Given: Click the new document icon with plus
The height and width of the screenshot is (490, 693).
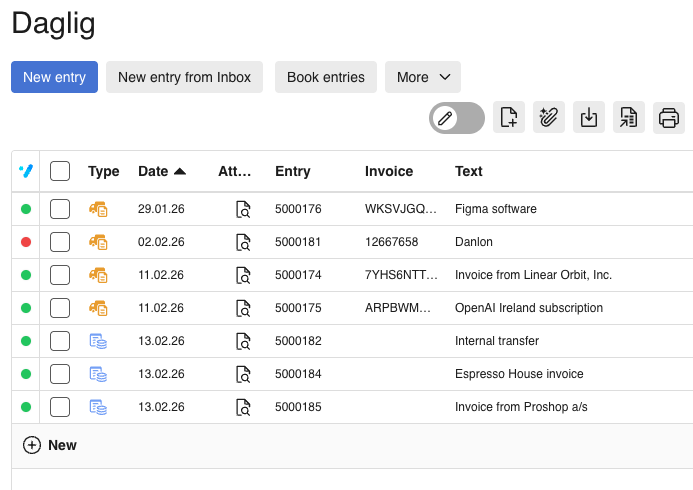Looking at the screenshot, I should point(508,118).
